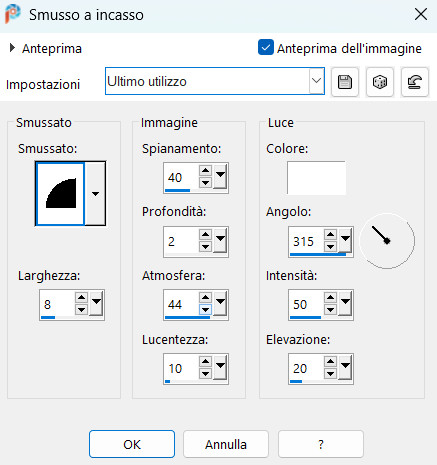Viewport: 437px width, 465px height.
Task: Click inside the Elevazione value field
Action: (x=306, y=368)
